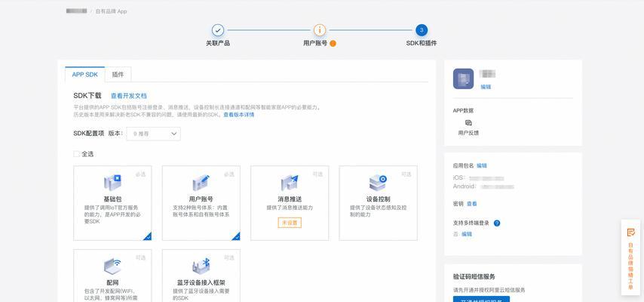Click the 关联产品 step label
This screenshot has height=302, width=644.
click(218, 43)
